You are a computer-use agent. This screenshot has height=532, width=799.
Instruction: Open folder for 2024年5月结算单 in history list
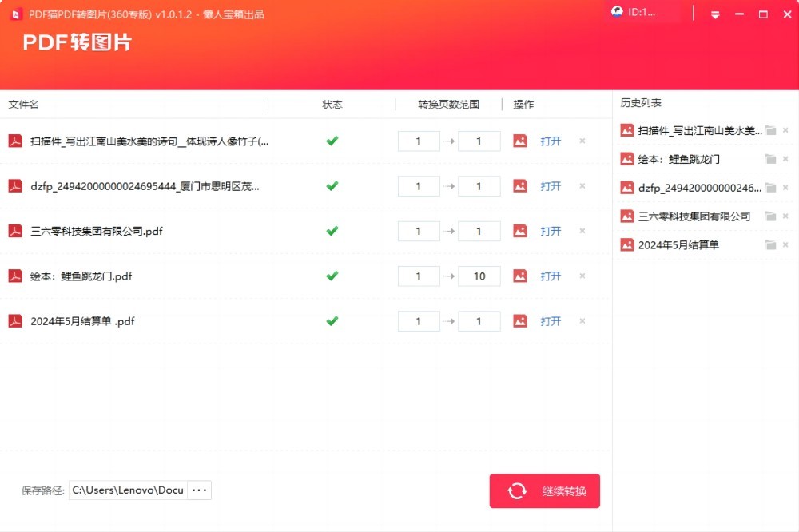tap(770, 245)
